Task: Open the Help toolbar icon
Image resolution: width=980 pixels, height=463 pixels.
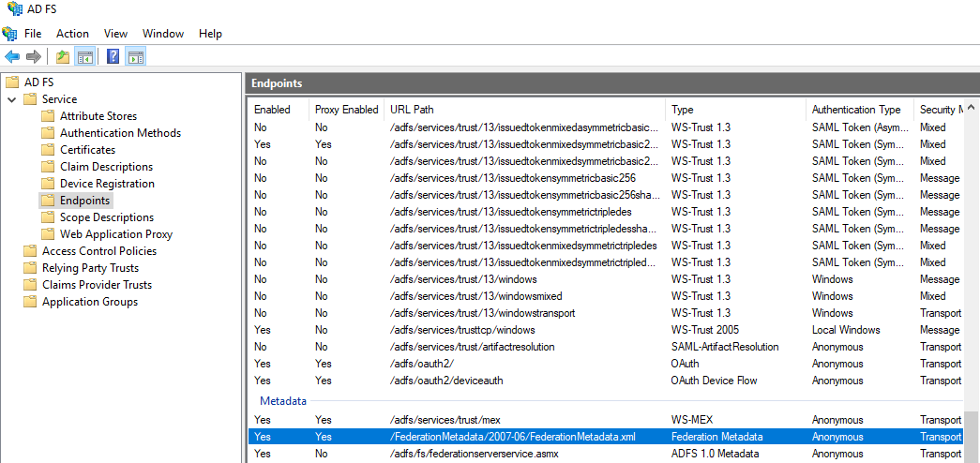Action: 113,57
